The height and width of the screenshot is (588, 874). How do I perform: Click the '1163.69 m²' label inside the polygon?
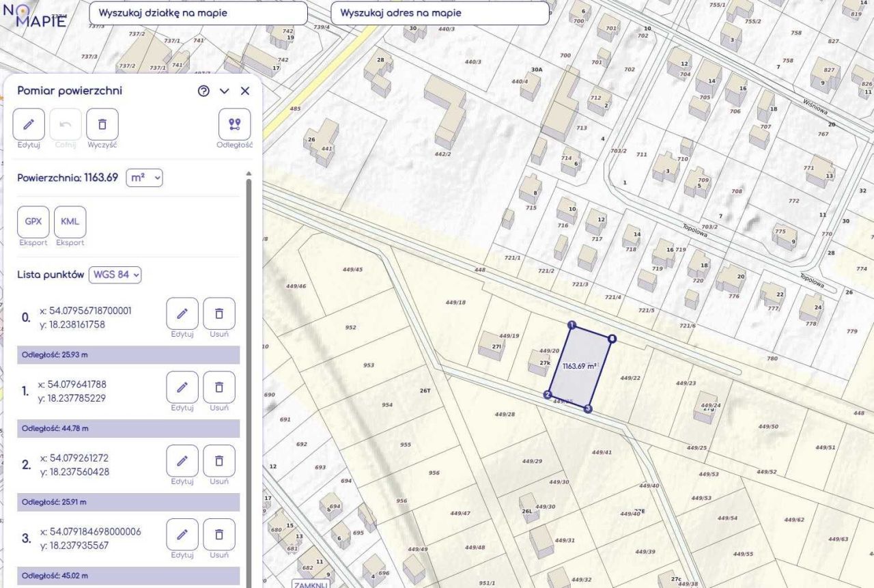pyautogui.click(x=579, y=366)
